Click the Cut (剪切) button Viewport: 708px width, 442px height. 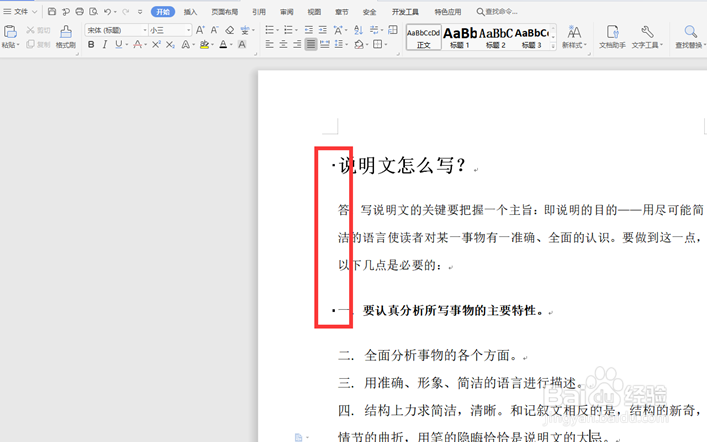click(38, 30)
